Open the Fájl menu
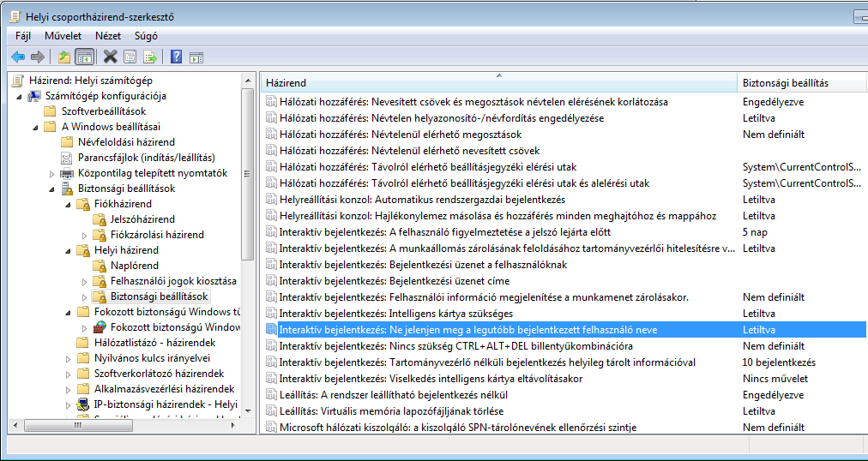Image resolution: width=868 pixels, height=461 pixels. click(22, 36)
